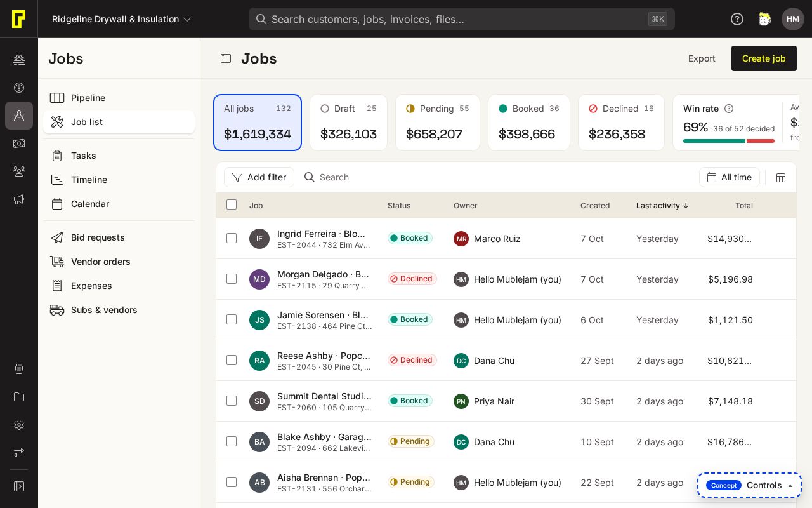The image size is (812, 508).
Task: Open the gauge dashboard icon in the rail
Action: pyautogui.click(x=19, y=88)
